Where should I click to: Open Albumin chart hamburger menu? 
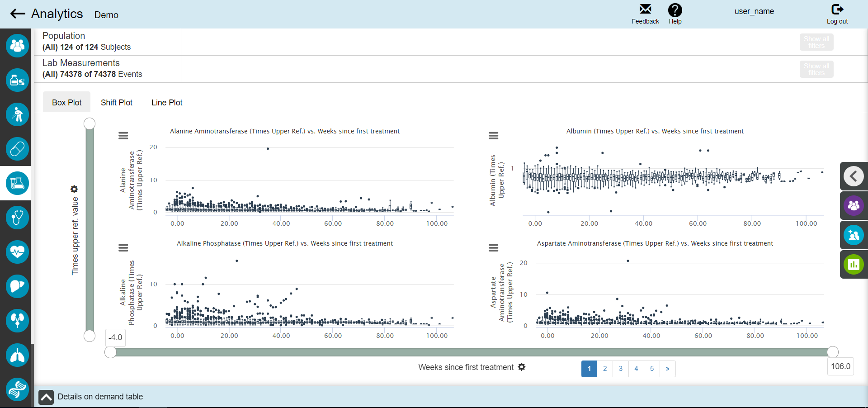[494, 136]
